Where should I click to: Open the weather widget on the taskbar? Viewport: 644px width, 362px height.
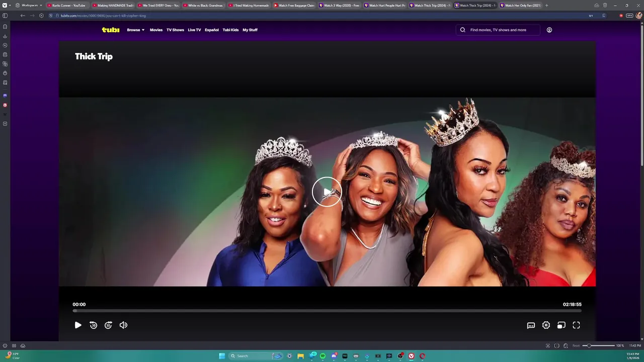12,356
